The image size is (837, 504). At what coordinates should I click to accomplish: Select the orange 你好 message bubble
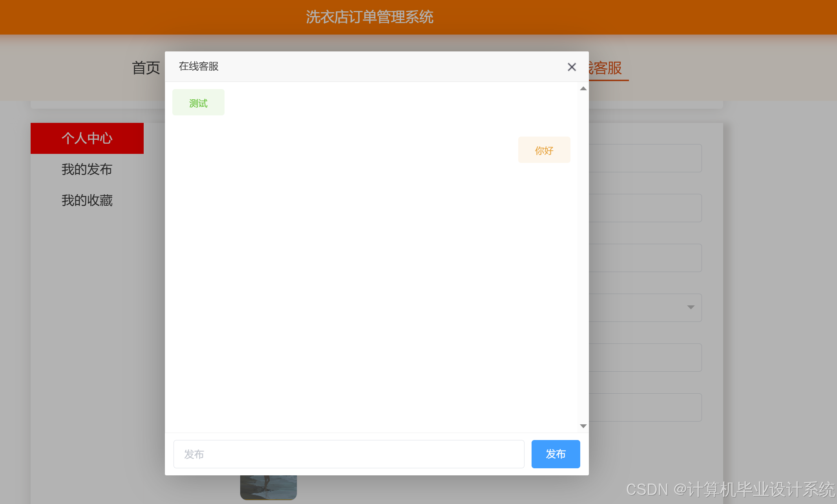click(544, 150)
